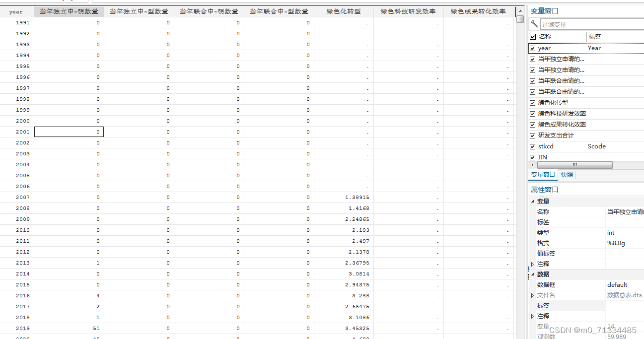Click the 属性窗口 panel title
The image size is (644, 339).
(545, 190)
